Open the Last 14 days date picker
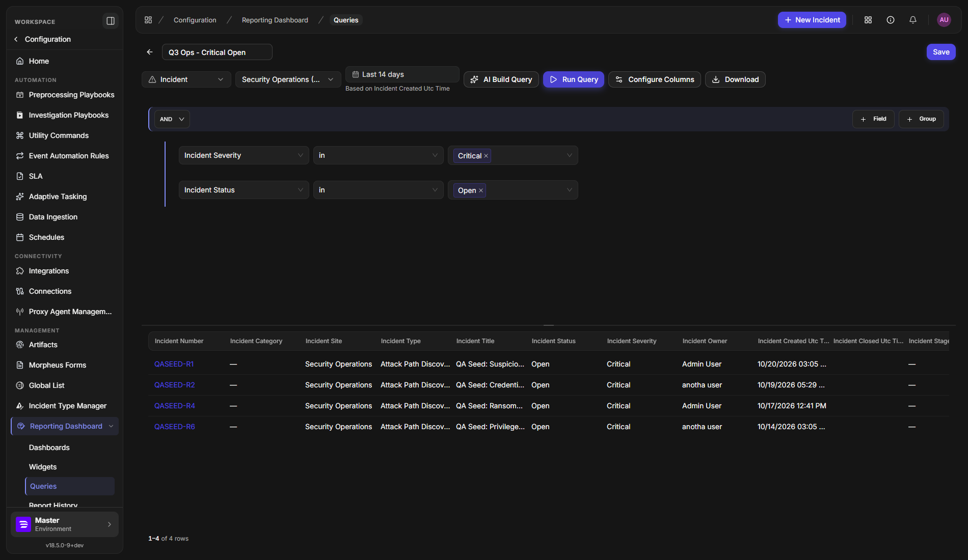The height and width of the screenshot is (560, 968). pyautogui.click(x=402, y=74)
